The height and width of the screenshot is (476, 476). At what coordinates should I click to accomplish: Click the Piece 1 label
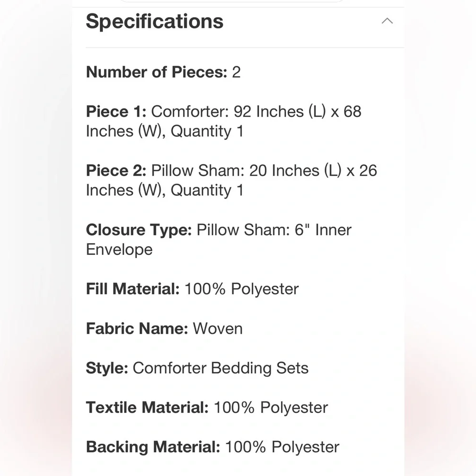pos(116,111)
